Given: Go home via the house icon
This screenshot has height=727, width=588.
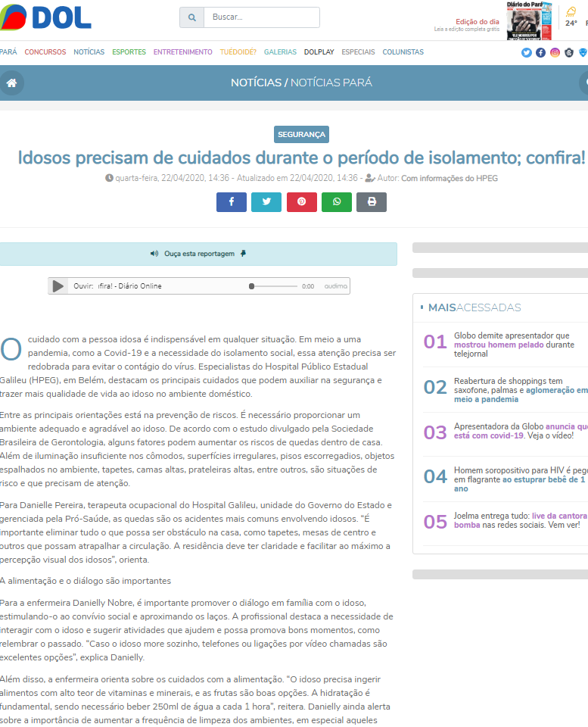Looking at the screenshot, I should [x=11, y=83].
